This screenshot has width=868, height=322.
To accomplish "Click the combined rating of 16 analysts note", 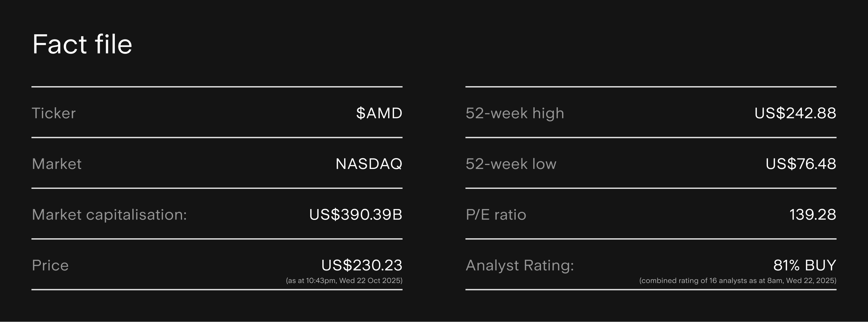I will pyautogui.click(x=737, y=280).
